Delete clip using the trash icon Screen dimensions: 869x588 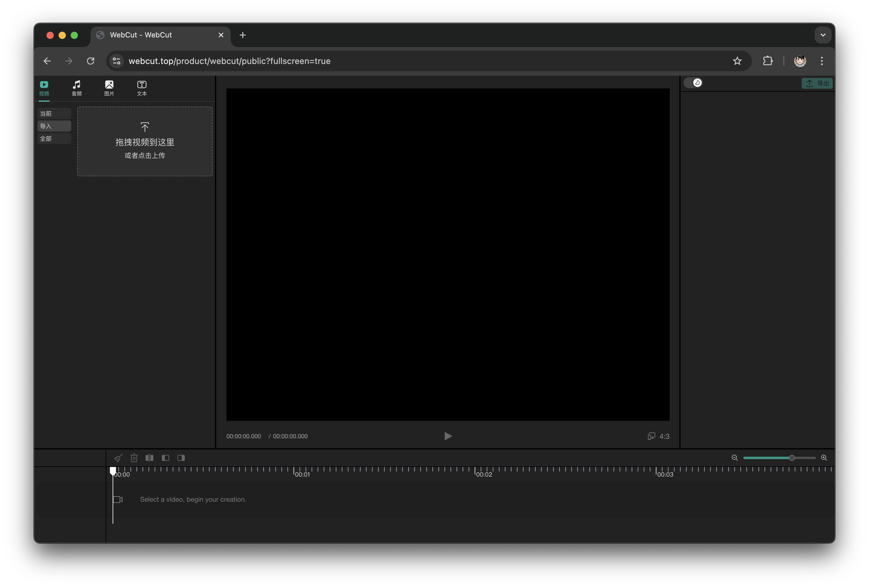coord(134,458)
